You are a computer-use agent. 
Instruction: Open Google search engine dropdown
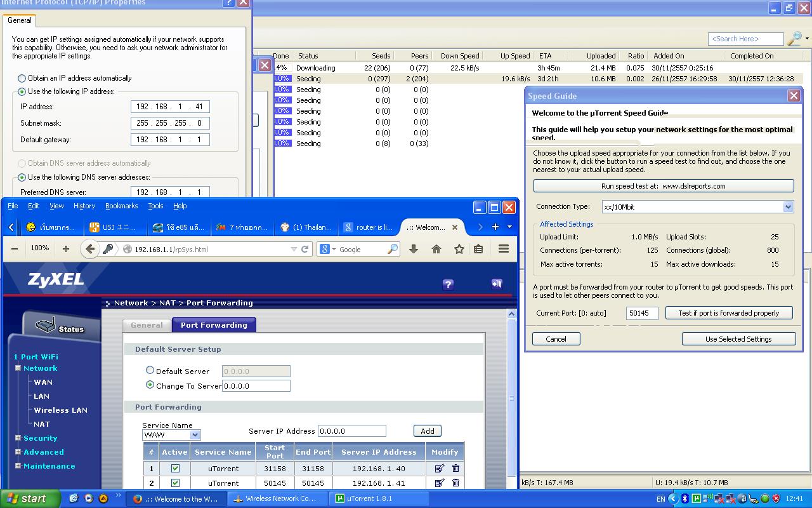(334, 250)
